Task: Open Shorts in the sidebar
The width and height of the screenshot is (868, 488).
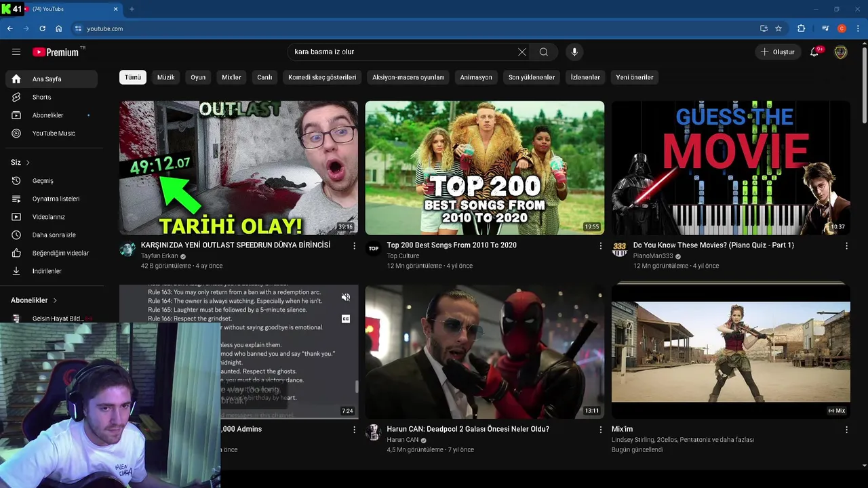Action: (52, 97)
